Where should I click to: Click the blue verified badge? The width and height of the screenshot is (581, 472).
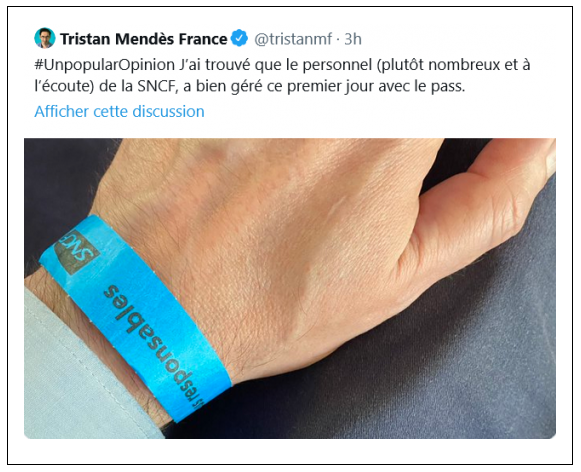tap(239, 38)
